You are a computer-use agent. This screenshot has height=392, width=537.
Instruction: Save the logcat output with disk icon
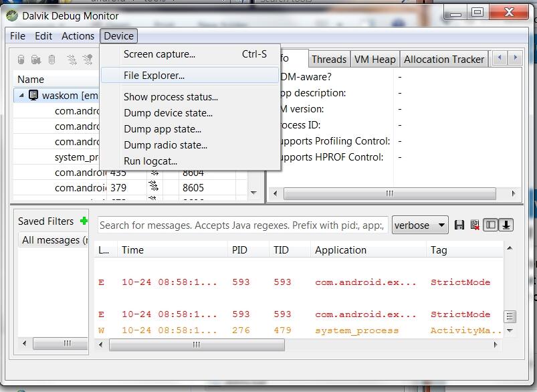point(459,225)
